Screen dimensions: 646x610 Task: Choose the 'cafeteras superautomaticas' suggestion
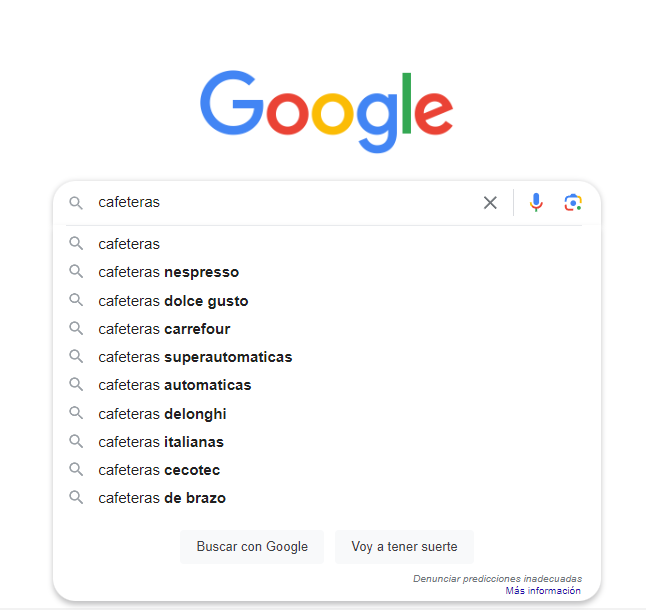(x=195, y=357)
